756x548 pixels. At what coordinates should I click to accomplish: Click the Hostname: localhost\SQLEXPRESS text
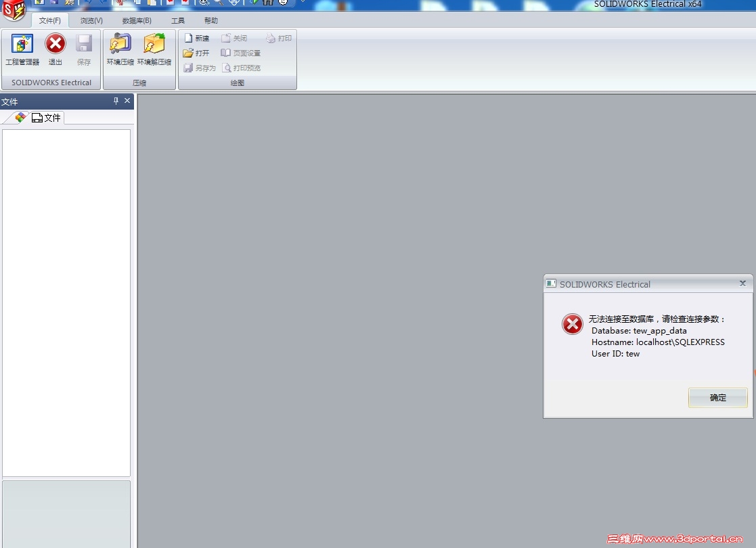pyautogui.click(x=658, y=342)
